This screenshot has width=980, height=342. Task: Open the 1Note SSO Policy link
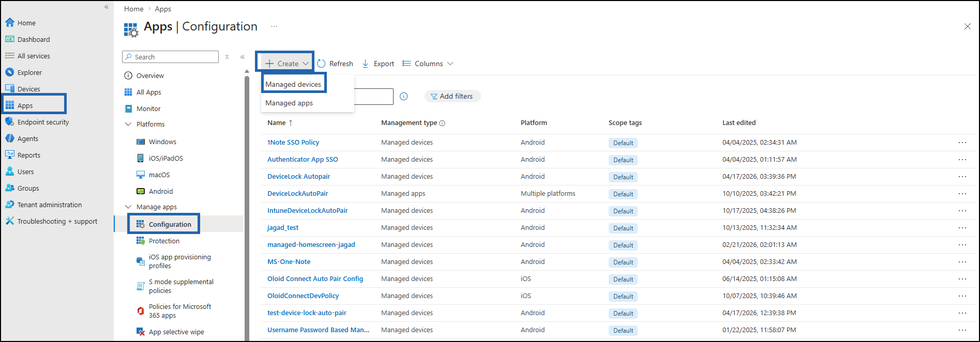(x=293, y=142)
